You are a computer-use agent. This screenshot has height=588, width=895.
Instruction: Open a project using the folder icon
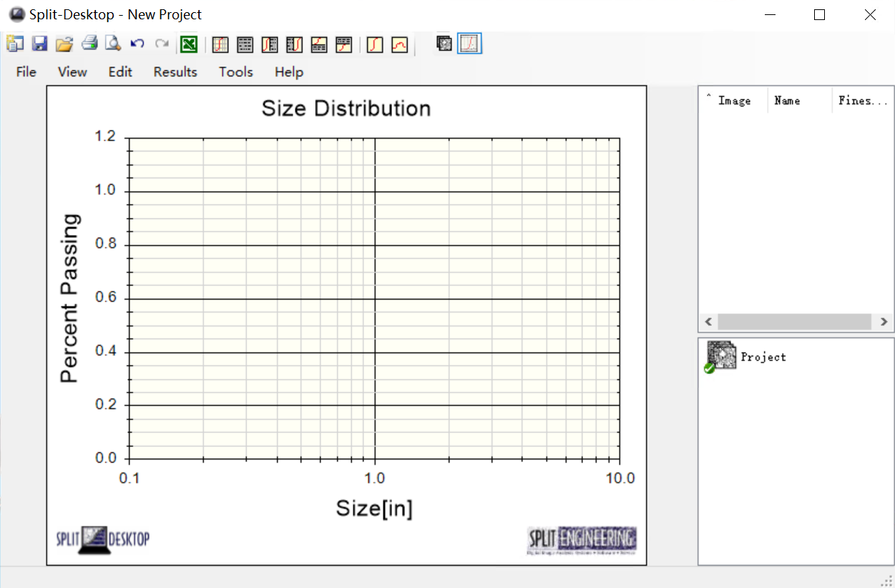64,44
